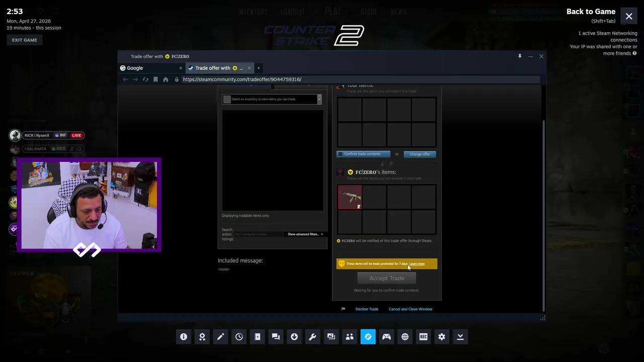Go back with the browser back arrow

coord(125,79)
